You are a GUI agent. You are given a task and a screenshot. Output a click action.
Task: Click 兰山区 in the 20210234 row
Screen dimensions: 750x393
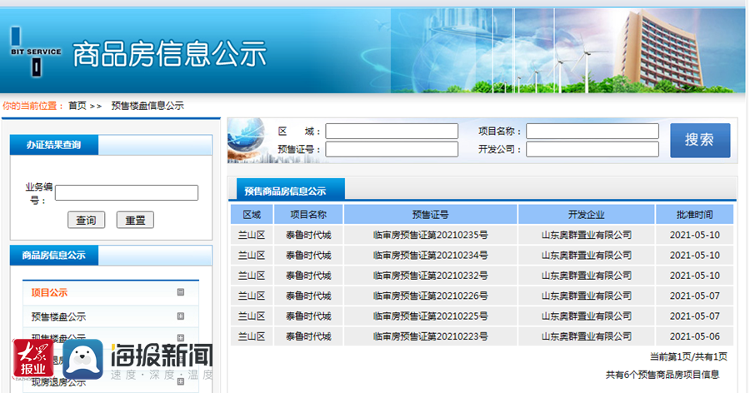click(252, 255)
